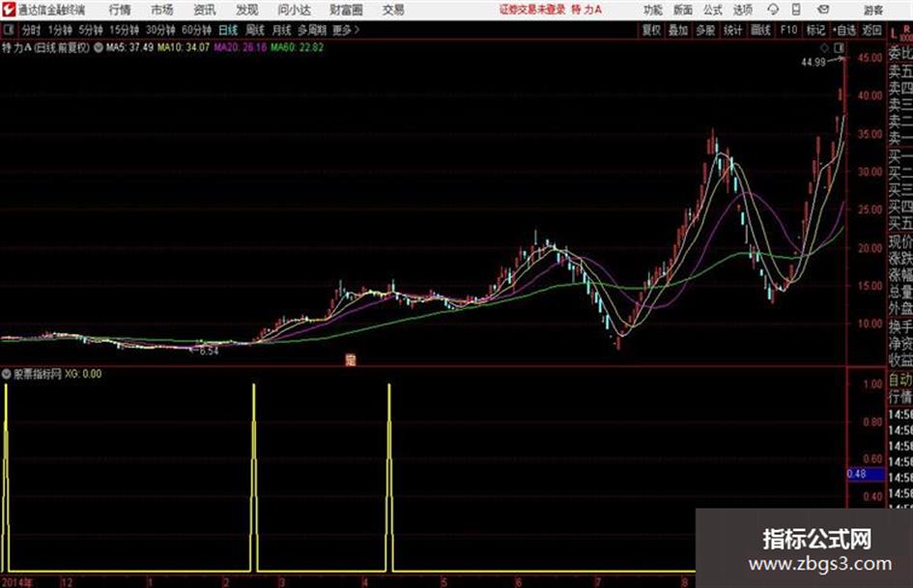Viewport: 913px width, 588px height.
Task: Click the 股票指标网 indicator name
Action: tap(38, 374)
